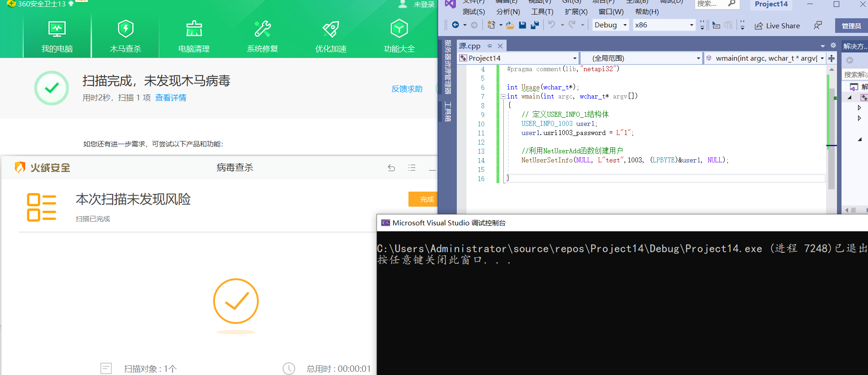Click the Save All icon
This screenshot has width=868, height=375.
535,25
